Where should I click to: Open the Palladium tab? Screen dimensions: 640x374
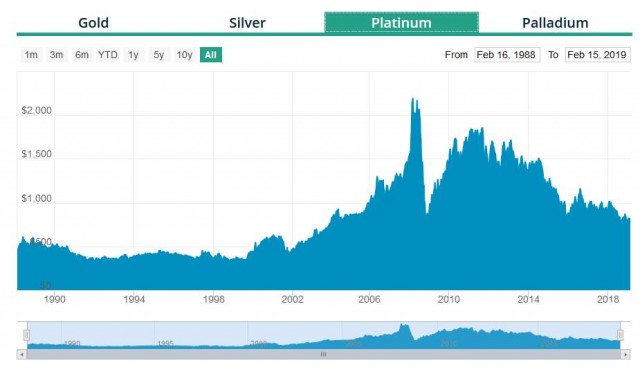tap(555, 23)
